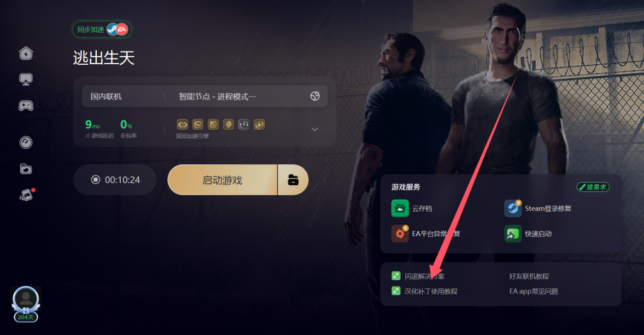Expand the 深层加速引擎 panel chevron
This screenshot has width=644, height=335.
click(315, 129)
